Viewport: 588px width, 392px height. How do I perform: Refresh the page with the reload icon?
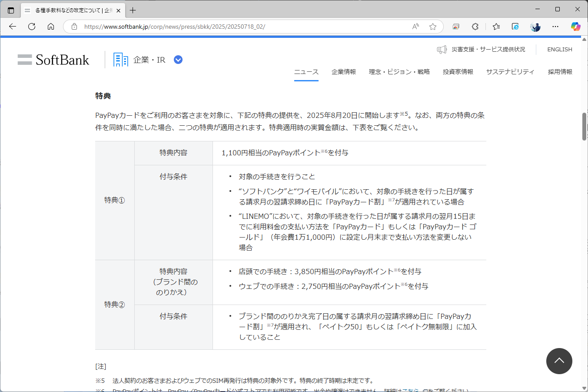pos(31,27)
